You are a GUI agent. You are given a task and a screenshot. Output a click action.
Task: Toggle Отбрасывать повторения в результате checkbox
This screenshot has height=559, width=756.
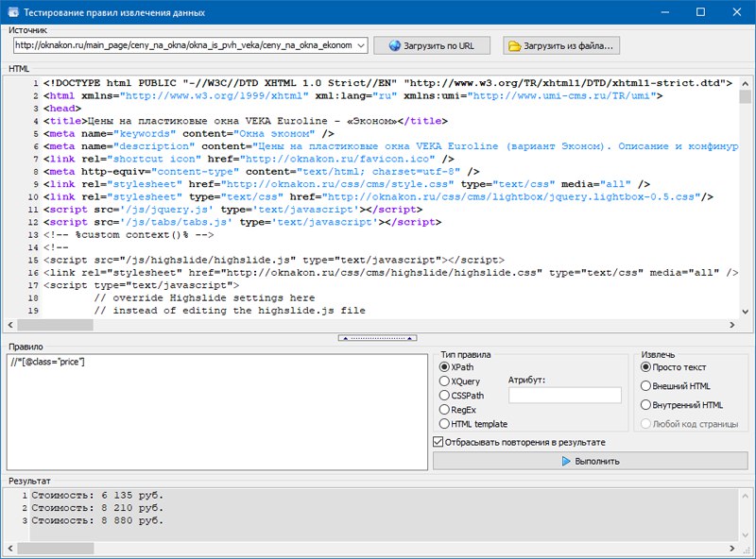tap(519, 442)
